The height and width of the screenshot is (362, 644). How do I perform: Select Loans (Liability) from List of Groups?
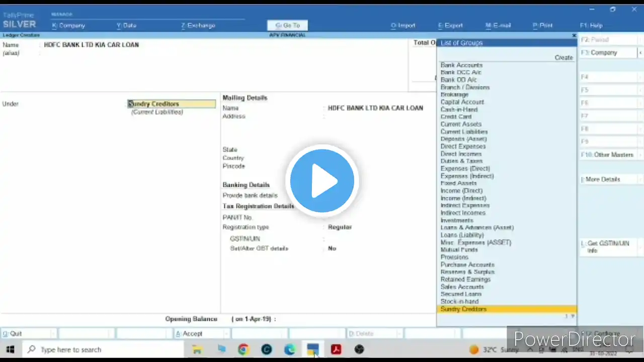point(462,235)
